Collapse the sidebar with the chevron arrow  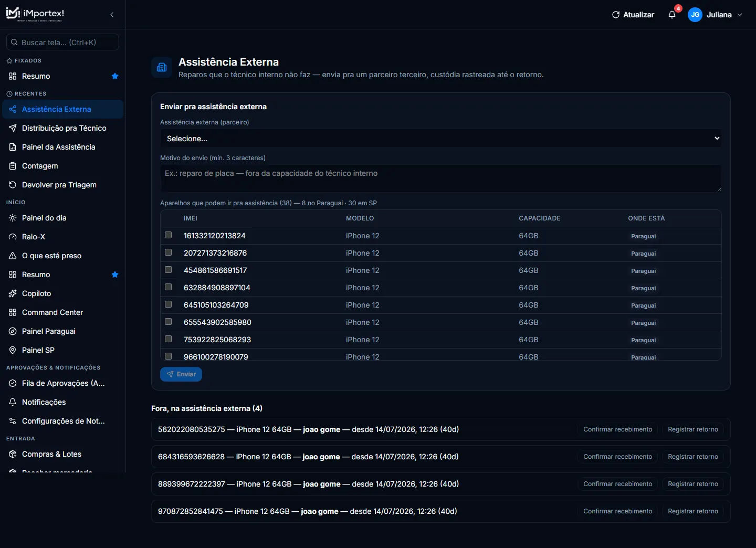point(112,15)
